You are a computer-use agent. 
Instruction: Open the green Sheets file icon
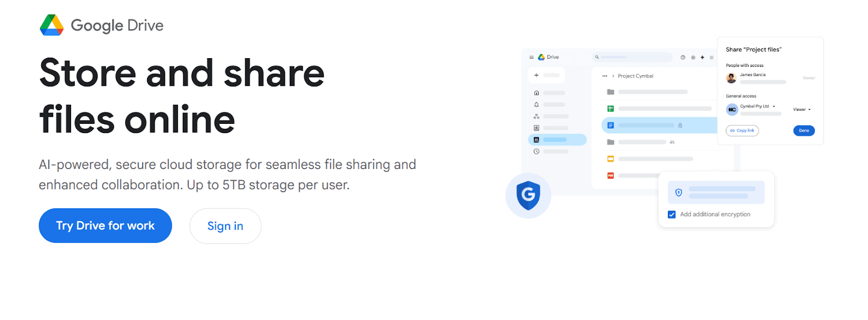pyautogui.click(x=610, y=109)
